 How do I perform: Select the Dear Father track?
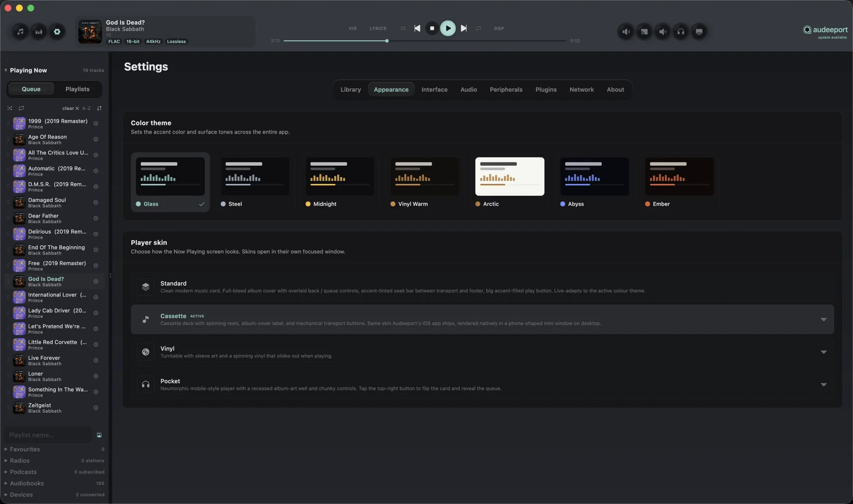54,218
